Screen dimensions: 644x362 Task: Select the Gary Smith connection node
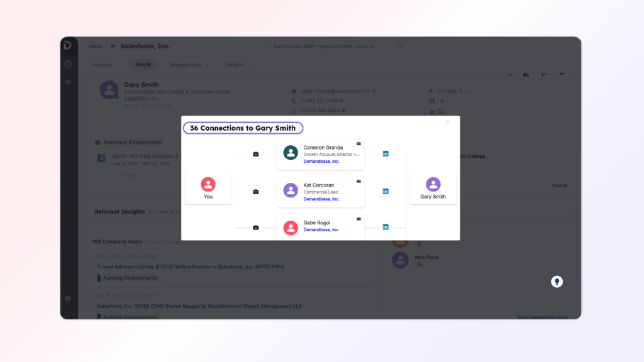click(433, 189)
